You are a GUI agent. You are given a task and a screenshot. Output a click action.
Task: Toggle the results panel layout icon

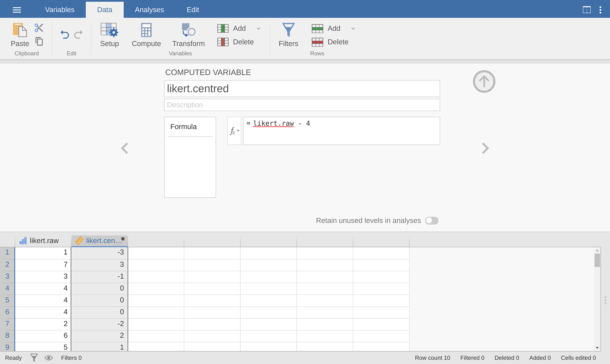point(587,10)
